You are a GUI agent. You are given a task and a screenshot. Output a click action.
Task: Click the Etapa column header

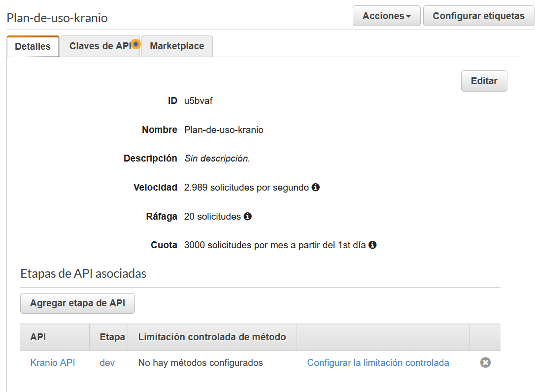pyautogui.click(x=112, y=337)
